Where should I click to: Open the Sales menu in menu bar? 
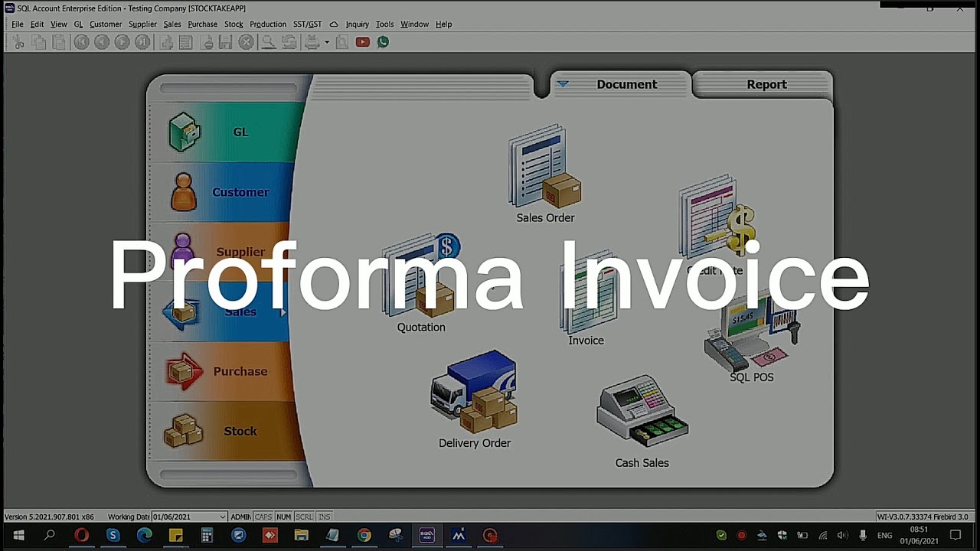click(172, 24)
